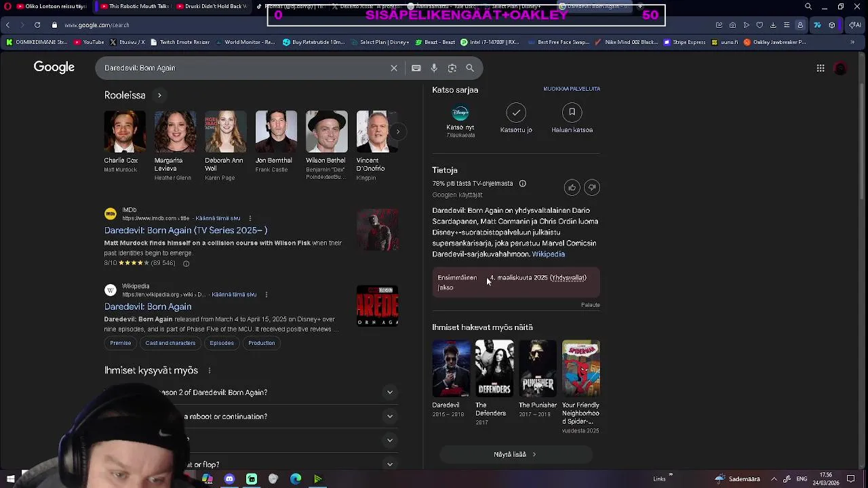Image resolution: width=868 pixels, height=488 pixels.
Task: Switch to the Druski Didn't Hold Back tab
Action: [212, 6]
